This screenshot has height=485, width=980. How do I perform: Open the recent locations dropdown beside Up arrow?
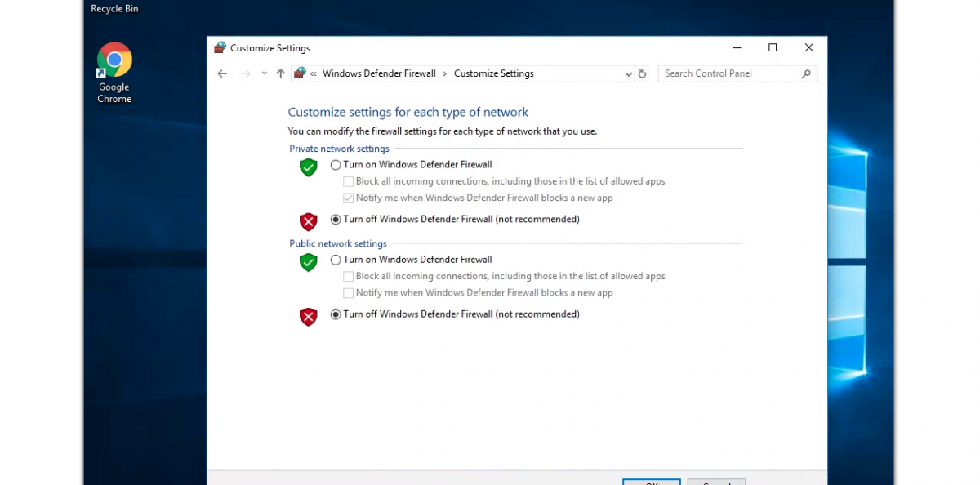(x=264, y=73)
